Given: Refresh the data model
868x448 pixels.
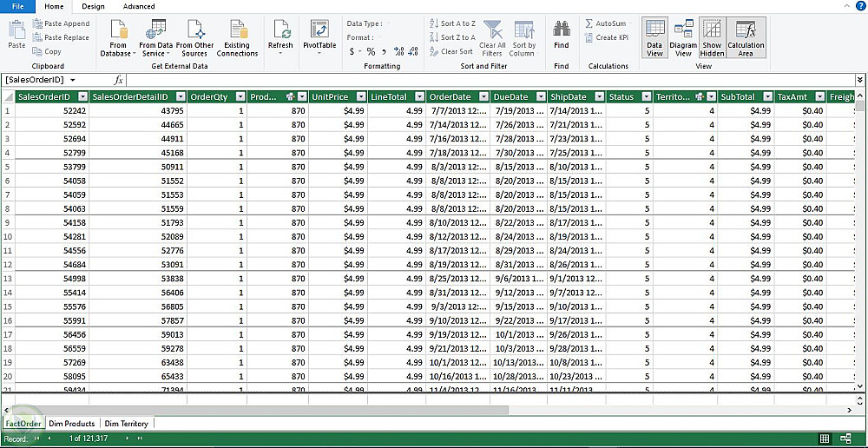Looking at the screenshot, I should coord(280,36).
